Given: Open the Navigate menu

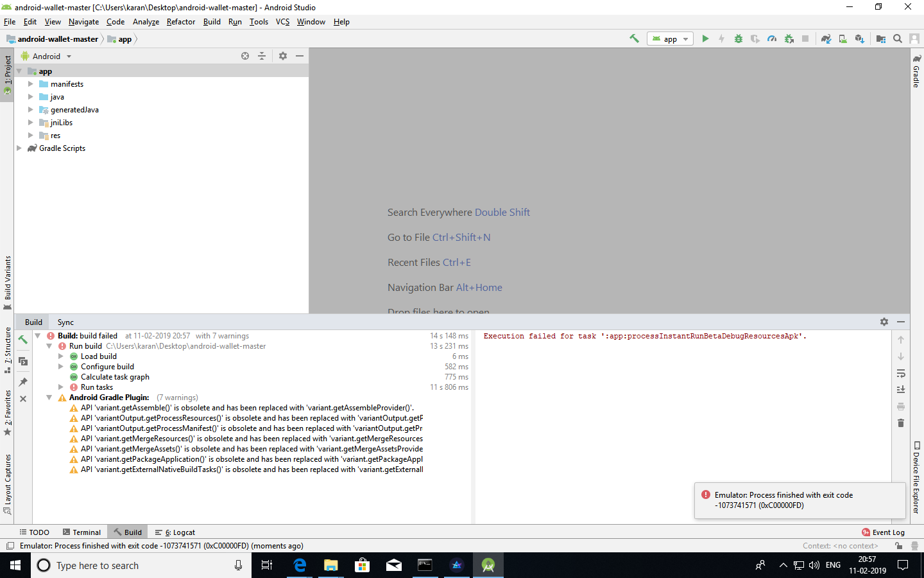Looking at the screenshot, I should [83, 22].
